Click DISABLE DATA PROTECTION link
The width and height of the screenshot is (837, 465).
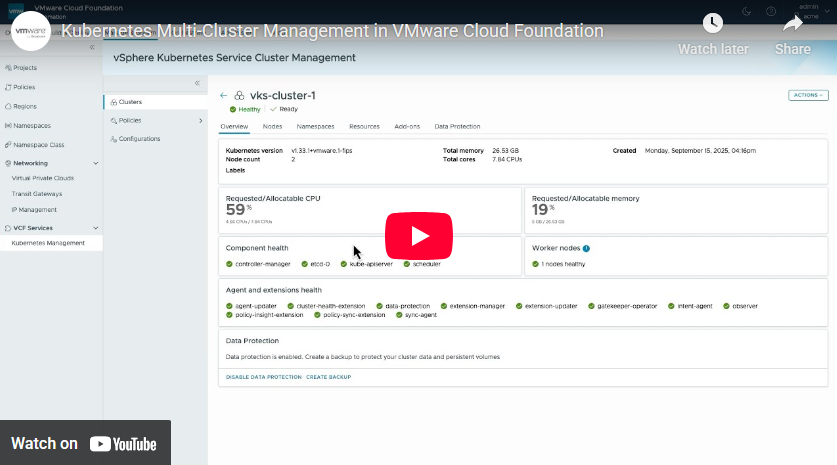tap(264, 377)
